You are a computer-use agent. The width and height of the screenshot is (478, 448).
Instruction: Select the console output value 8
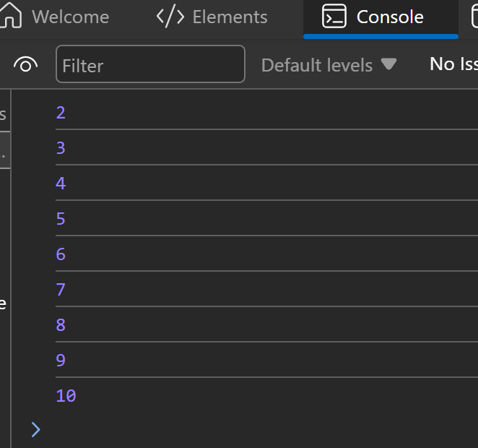[x=61, y=325]
